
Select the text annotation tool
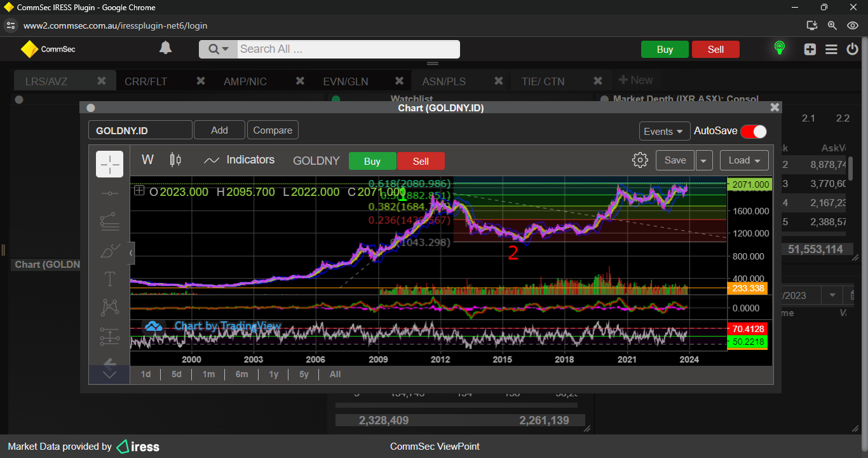[109, 279]
